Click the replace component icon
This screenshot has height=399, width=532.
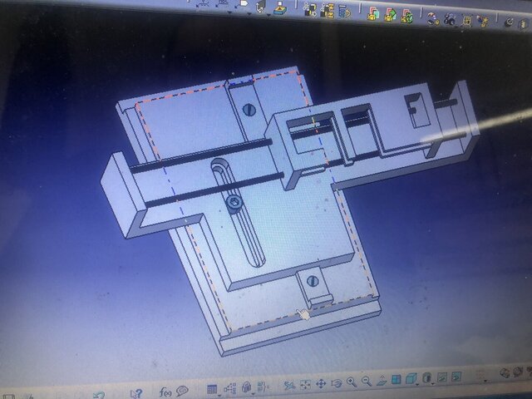point(309,9)
